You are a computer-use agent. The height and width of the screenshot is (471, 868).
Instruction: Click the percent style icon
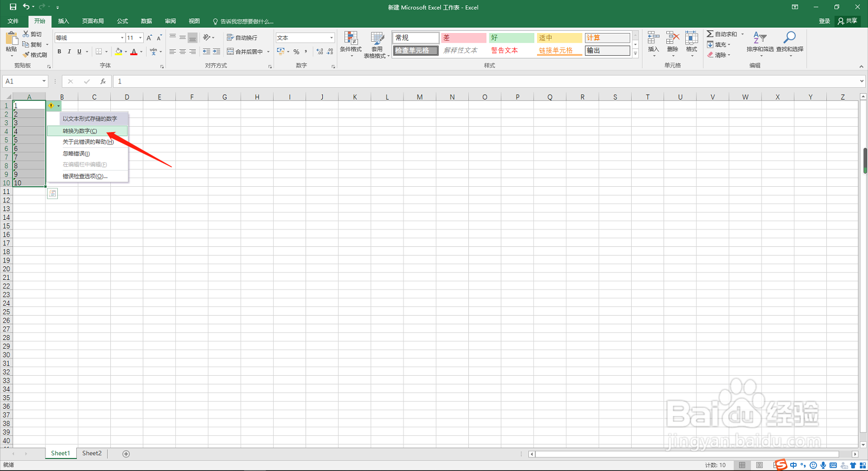click(x=296, y=51)
